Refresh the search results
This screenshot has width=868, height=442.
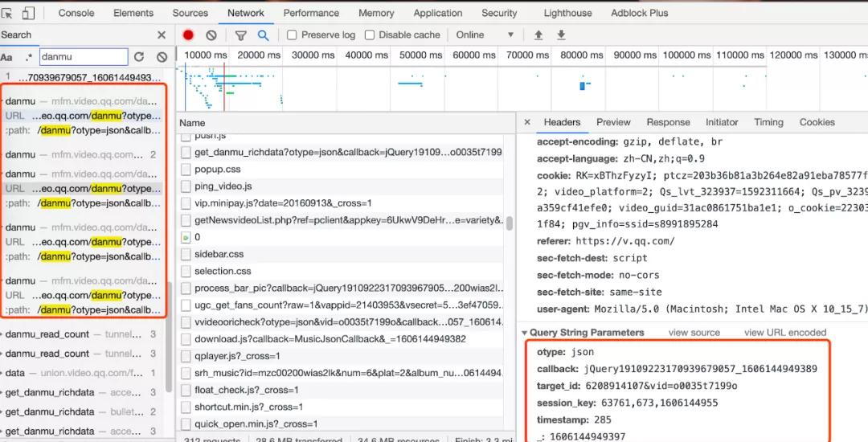click(139, 57)
